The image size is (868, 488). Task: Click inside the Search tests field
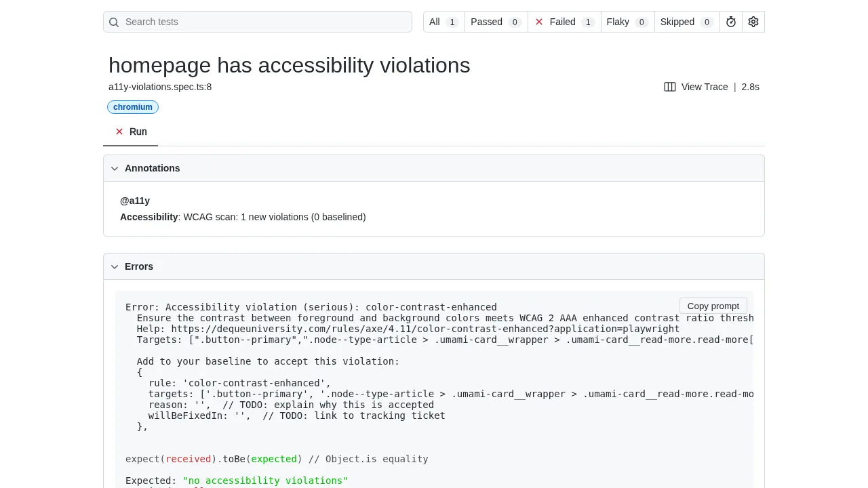258,22
